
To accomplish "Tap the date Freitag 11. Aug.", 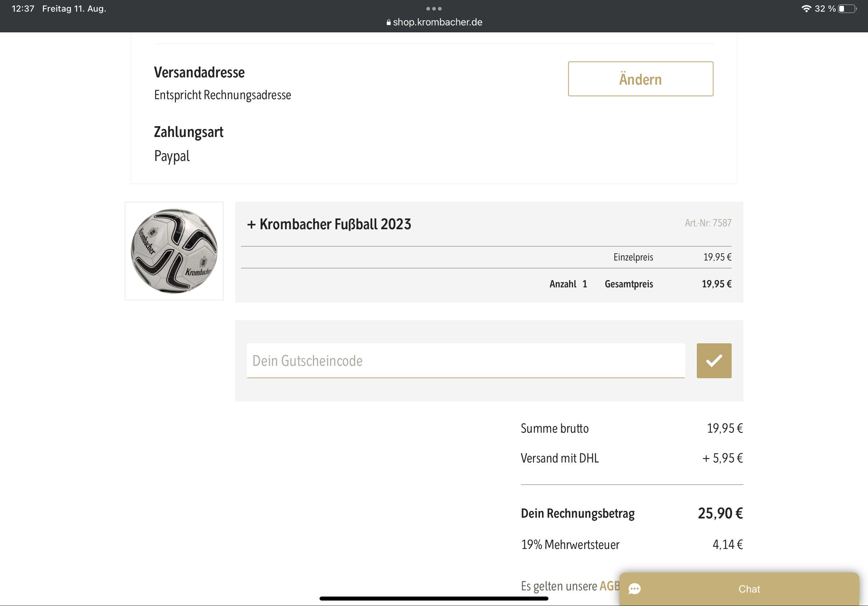I will click(x=74, y=9).
